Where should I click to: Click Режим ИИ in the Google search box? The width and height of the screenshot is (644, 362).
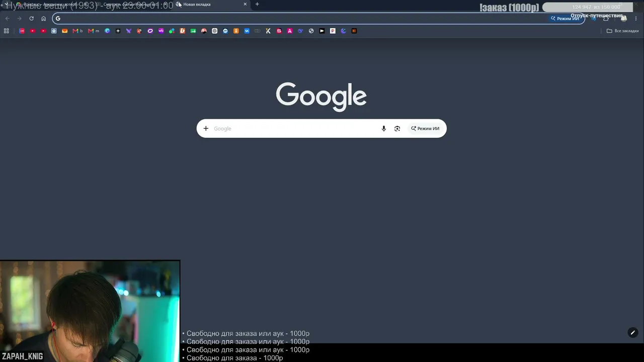(425, 129)
